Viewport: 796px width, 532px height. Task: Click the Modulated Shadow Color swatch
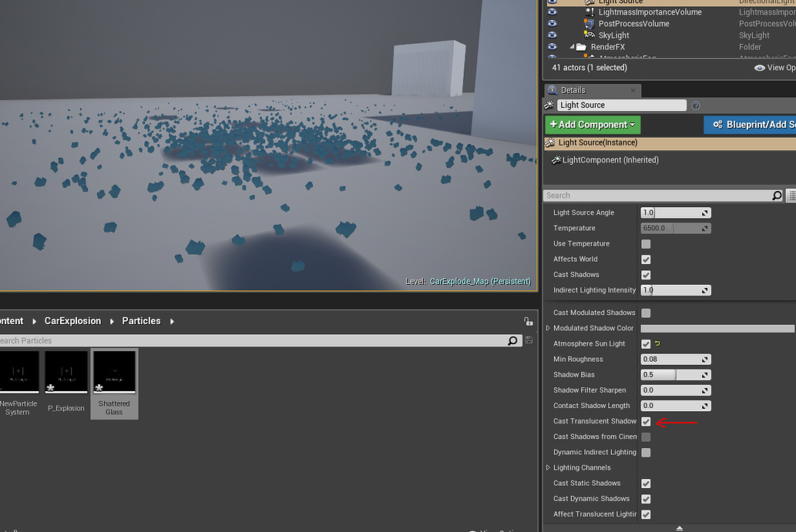pyautogui.click(x=717, y=328)
